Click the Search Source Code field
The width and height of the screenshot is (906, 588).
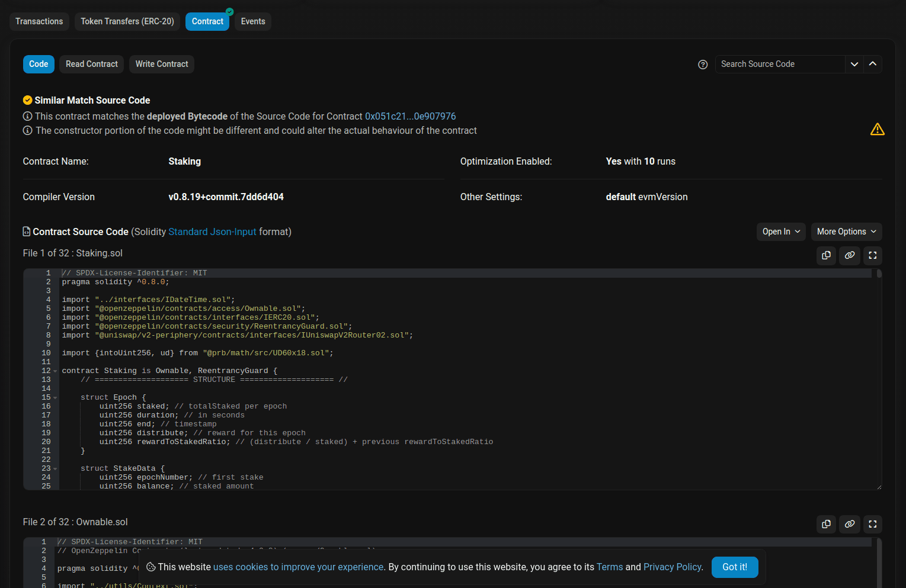pyautogui.click(x=776, y=64)
